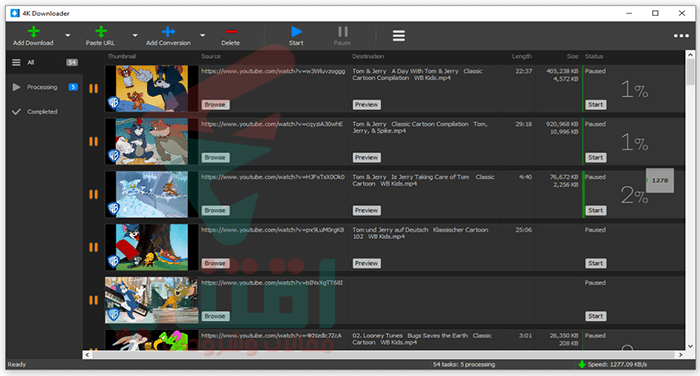Open the Add Conversion dropdown arrow
Image resolution: width=700 pixels, height=376 pixels.
pyautogui.click(x=202, y=35)
